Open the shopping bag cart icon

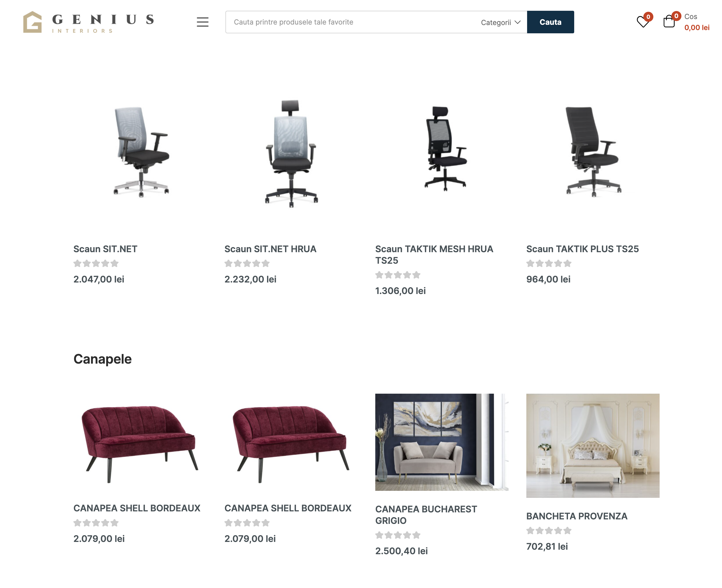point(669,21)
